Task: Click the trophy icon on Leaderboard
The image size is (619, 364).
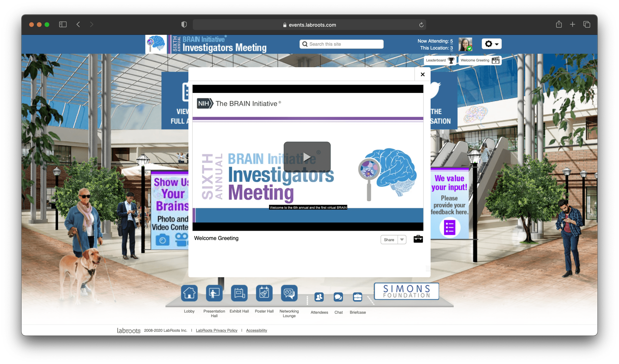Action: pos(451,60)
